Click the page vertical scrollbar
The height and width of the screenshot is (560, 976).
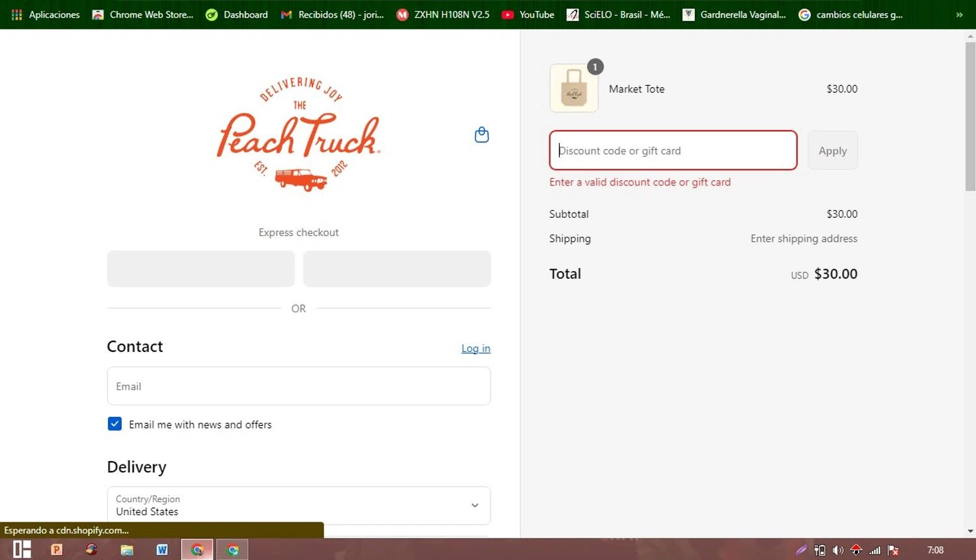tap(970, 117)
